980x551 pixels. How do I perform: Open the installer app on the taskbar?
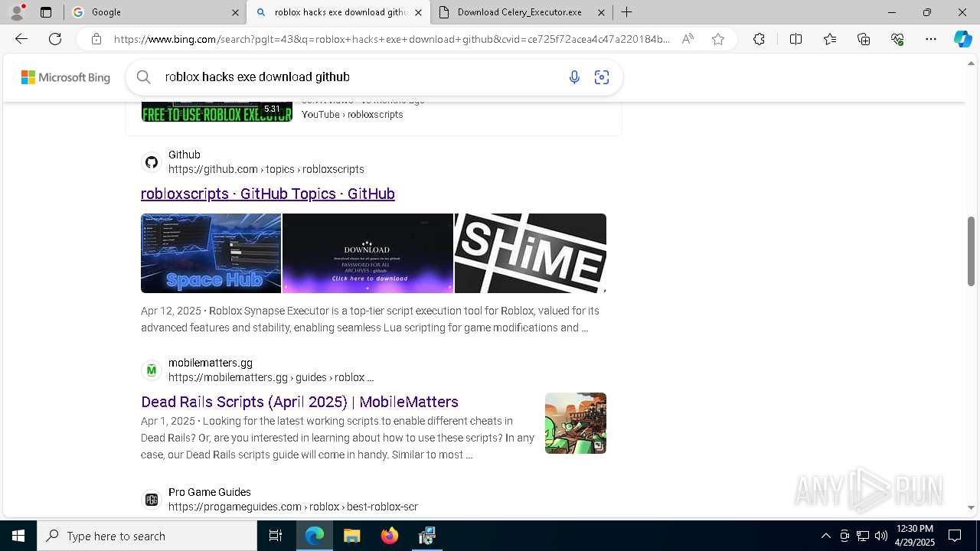click(x=426, y=536)
